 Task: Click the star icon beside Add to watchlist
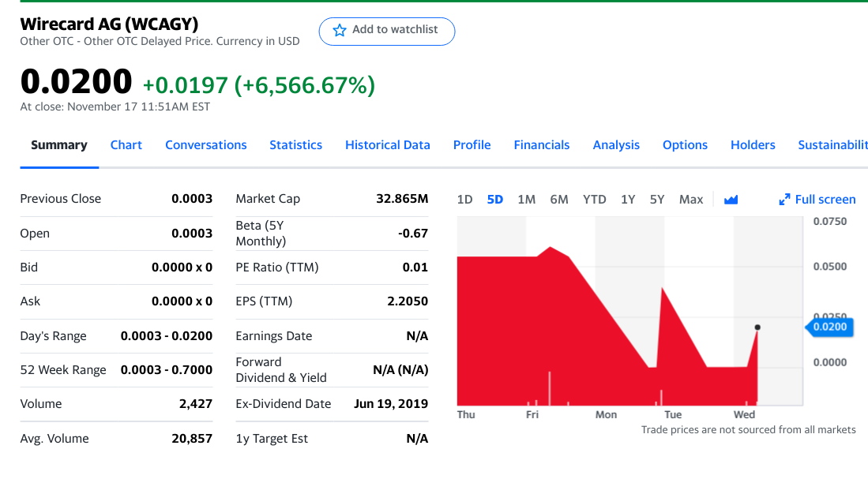click(x=340, y=31)
